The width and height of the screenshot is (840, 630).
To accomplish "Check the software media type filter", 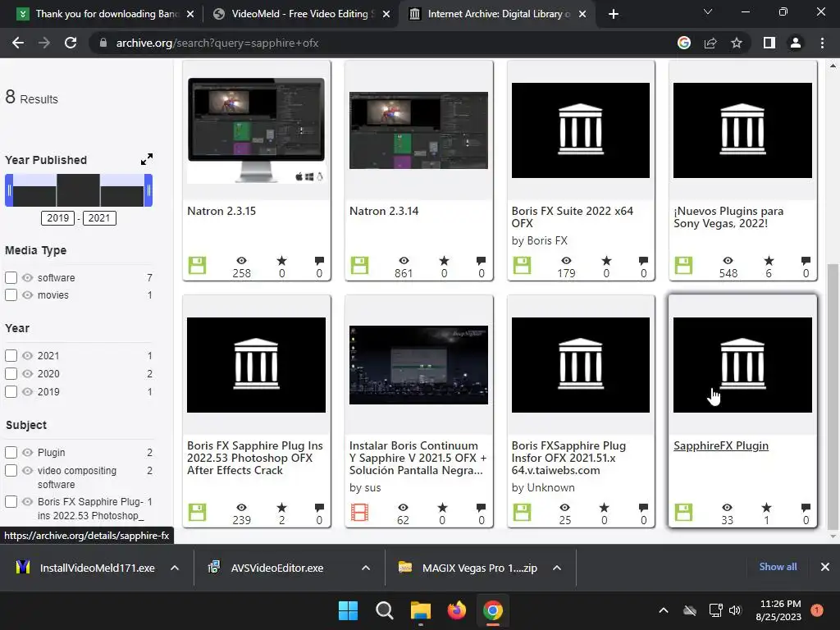I will 11,277.
